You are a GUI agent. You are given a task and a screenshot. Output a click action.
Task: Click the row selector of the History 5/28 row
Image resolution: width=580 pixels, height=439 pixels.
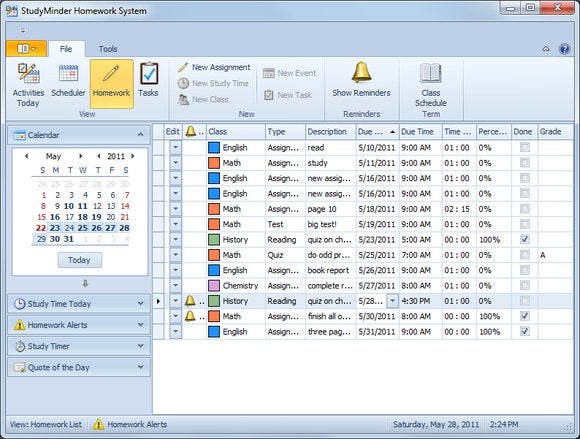[158, 301]
